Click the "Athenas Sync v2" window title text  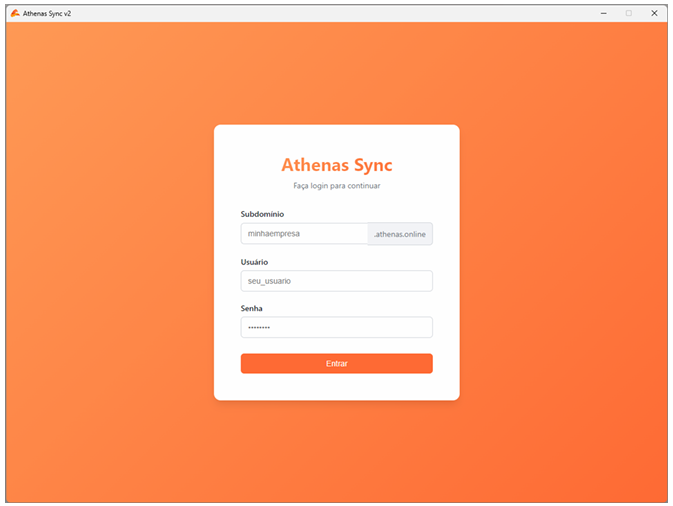click(47, 13)
